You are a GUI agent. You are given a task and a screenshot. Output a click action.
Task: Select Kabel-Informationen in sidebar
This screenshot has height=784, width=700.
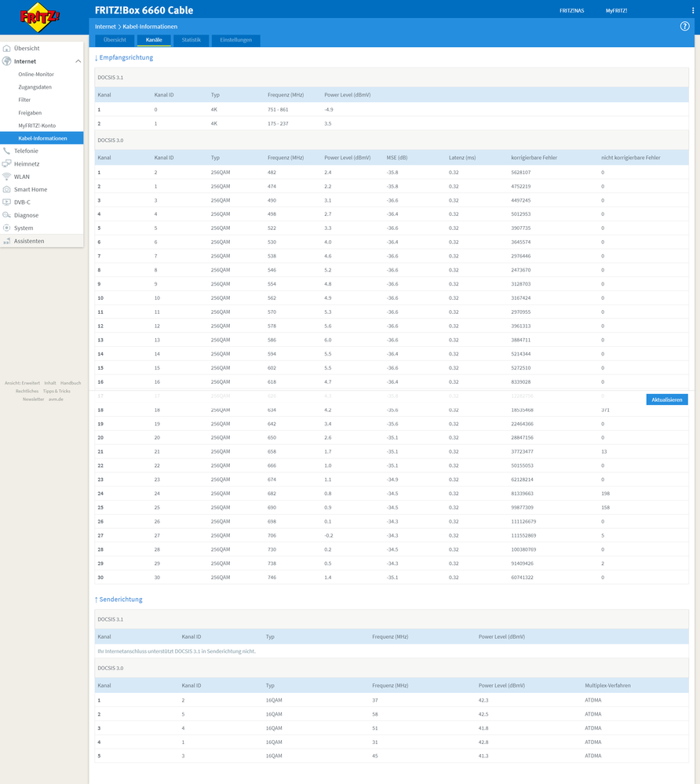[42, 138]
